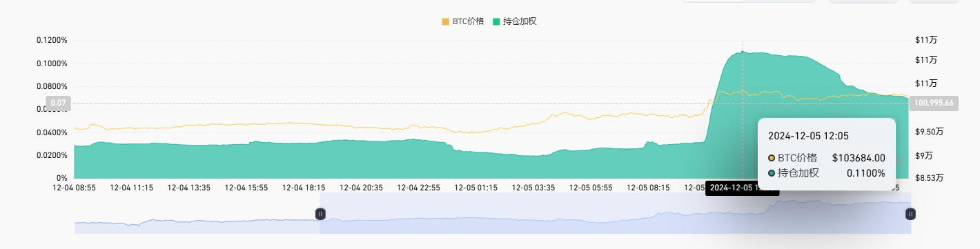Click the 100,995.66 price axis pointer label
Image resolution: width=980 pixels, height=249 pixels.
[934, 103]
